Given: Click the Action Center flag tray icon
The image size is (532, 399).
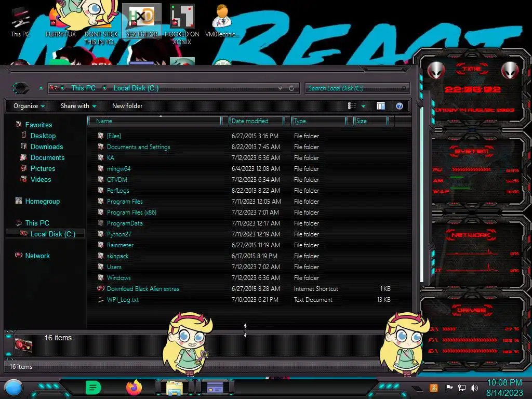Looking at the screenshot, I should coord(449,388).
